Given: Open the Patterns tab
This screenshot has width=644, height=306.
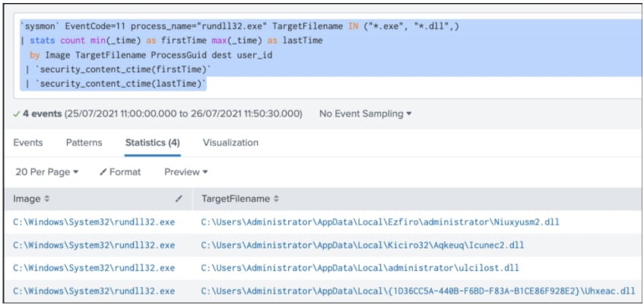Looking at the screenshot, I should (84, 142).
